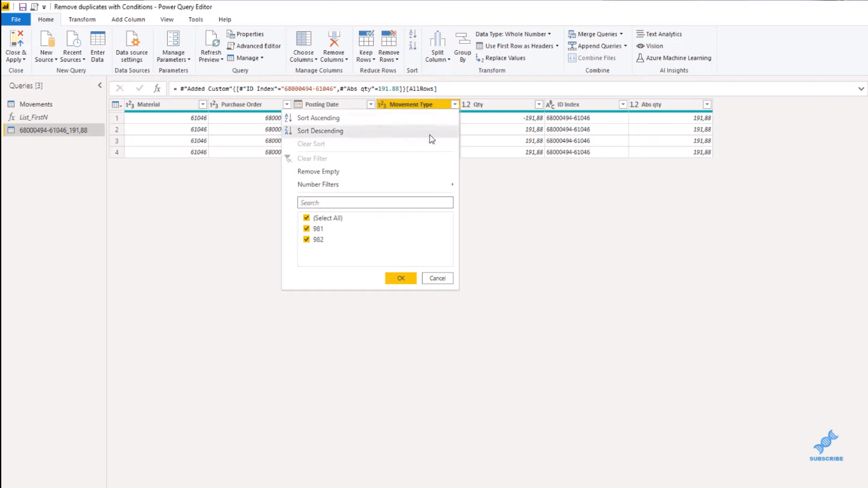Screen dimensions: 868x488
Task: Click the formula bar fx icon
Action: pos(157,88)
